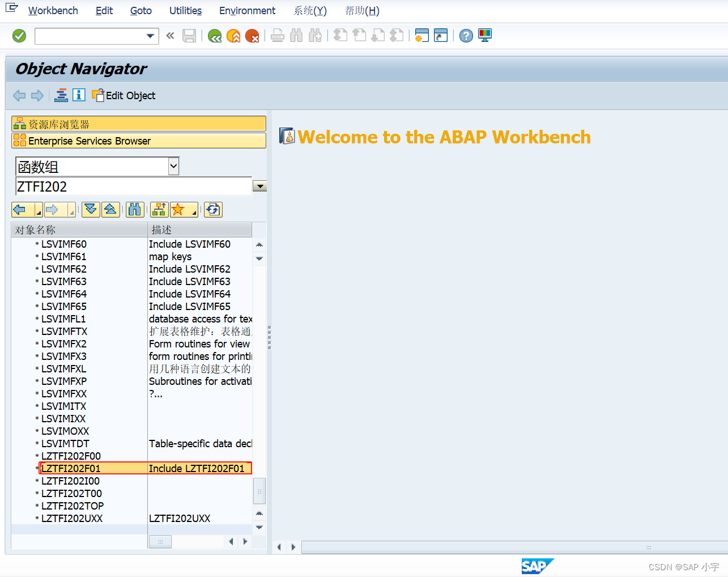
Task: Select the LZTFI202I00 tree item
Action: pos(70,481)
